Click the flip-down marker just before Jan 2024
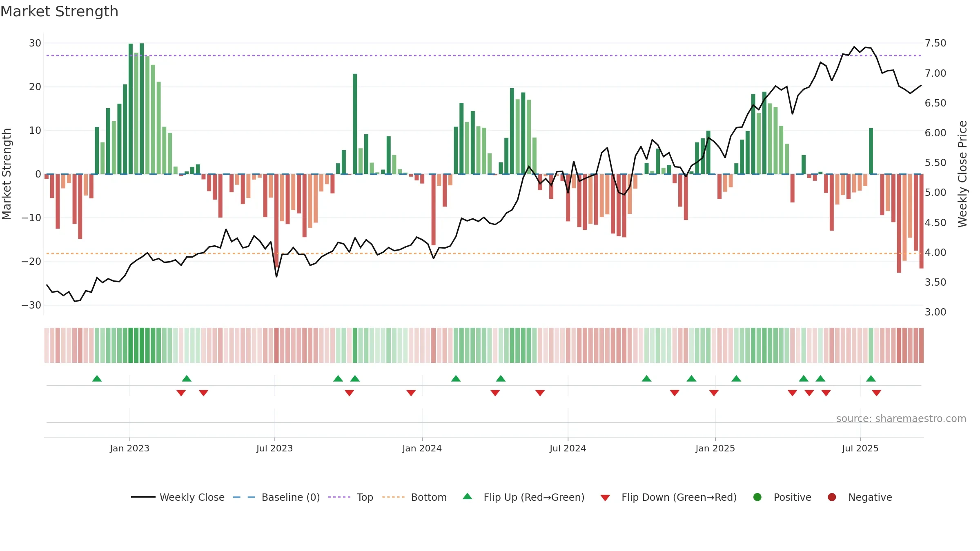The width and height of the screenshot is (980, 551). tap(411, 393)
